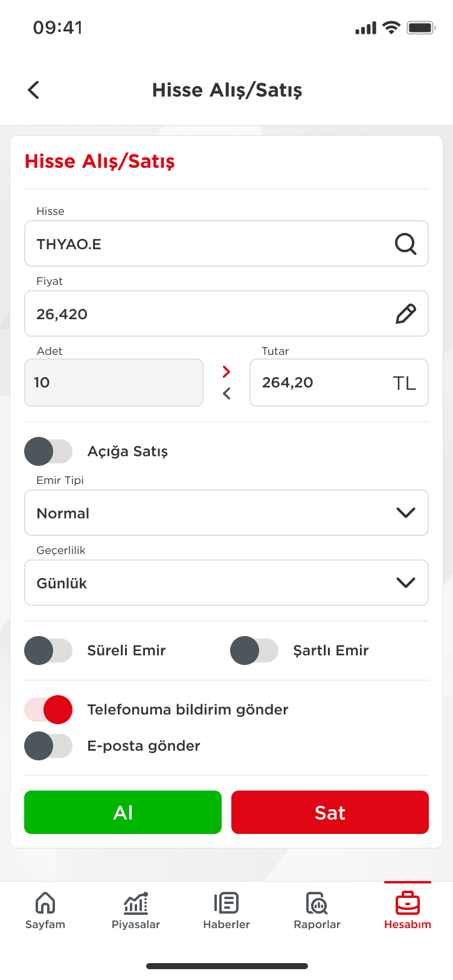The image size is (453, 980).
Task: Open the Piyasalar chart tab
Action: click(136, 911)
